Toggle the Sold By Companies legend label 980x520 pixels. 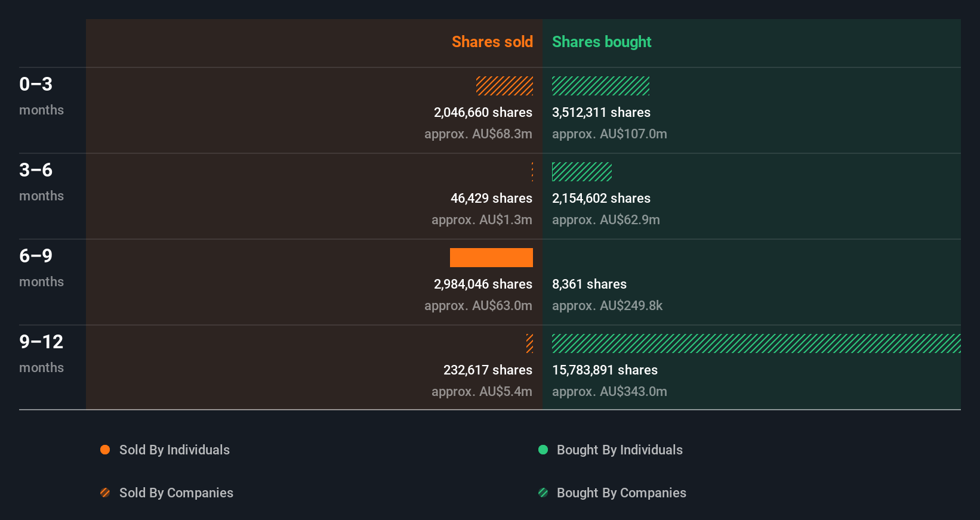(x=176, y=493)
